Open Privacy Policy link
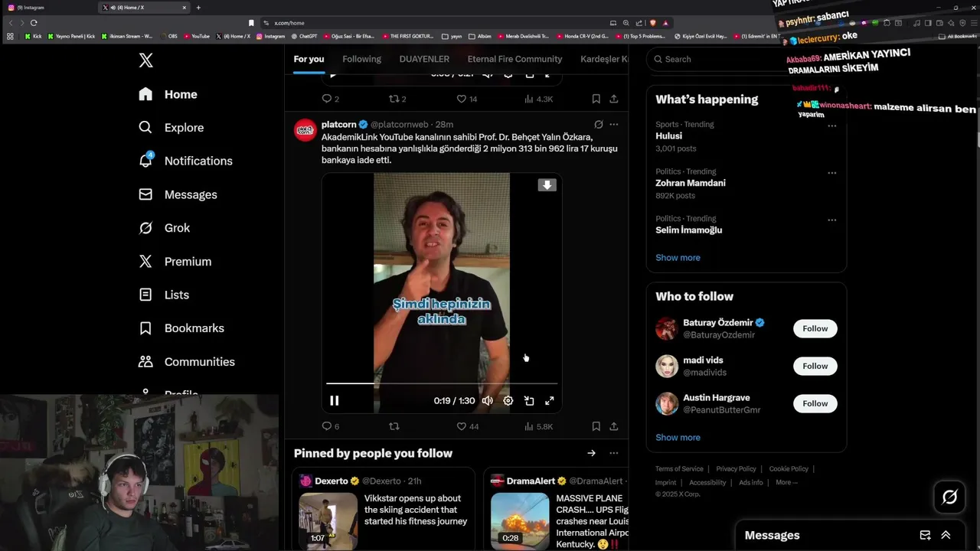980x551 pixels. pyautogui.click(x=736, y=469)
